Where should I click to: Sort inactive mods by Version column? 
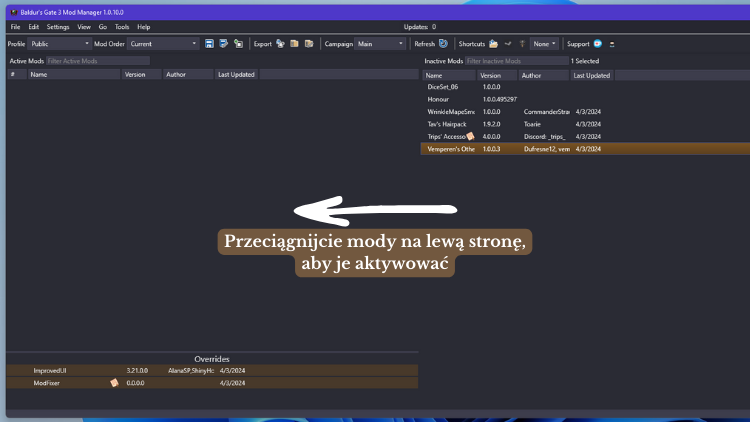497,75
